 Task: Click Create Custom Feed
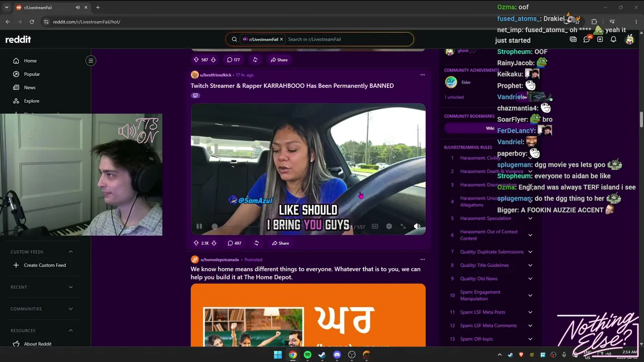pyautogui.click(x=45, y=265)
